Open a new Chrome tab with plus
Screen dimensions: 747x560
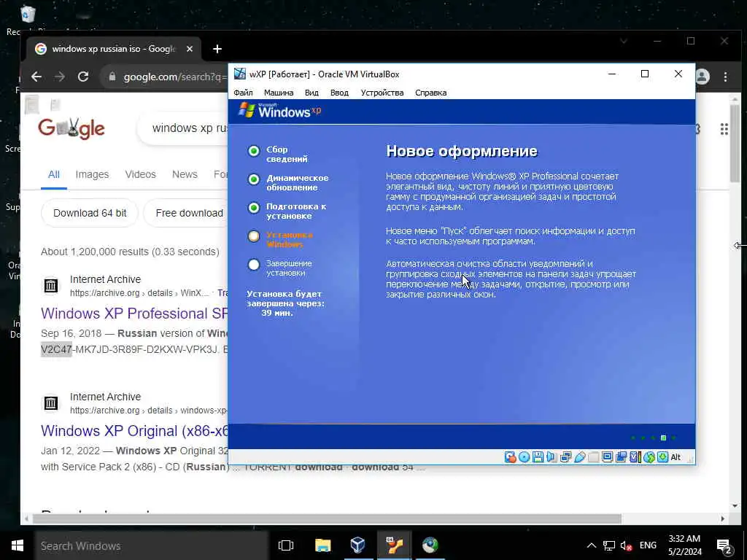[217, 49]
